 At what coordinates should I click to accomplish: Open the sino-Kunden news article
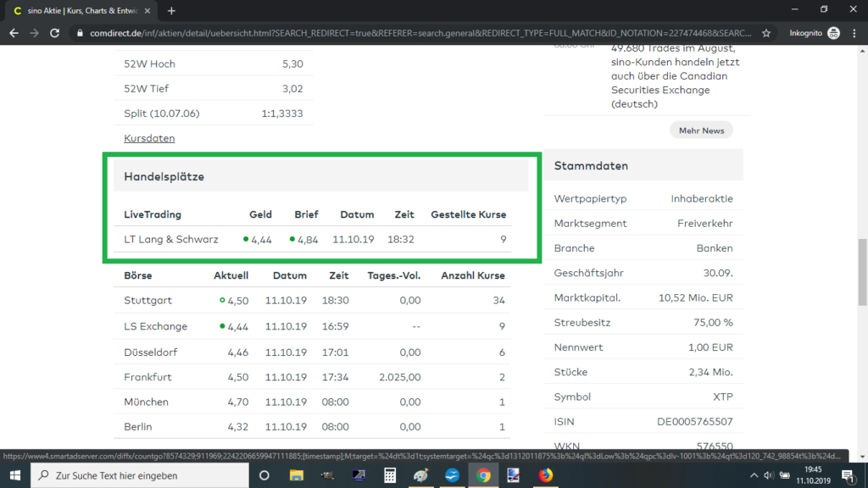coord(676,75)
